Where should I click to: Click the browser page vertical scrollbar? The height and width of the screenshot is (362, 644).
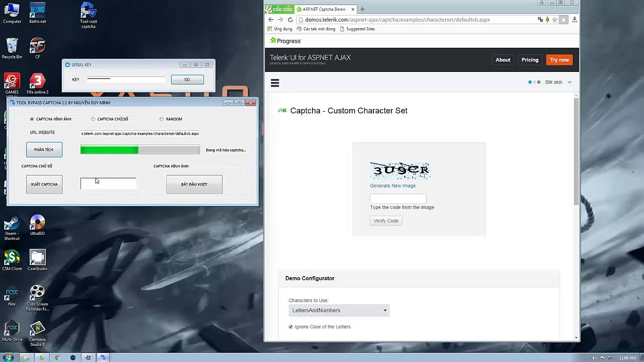tap(577, 151)
